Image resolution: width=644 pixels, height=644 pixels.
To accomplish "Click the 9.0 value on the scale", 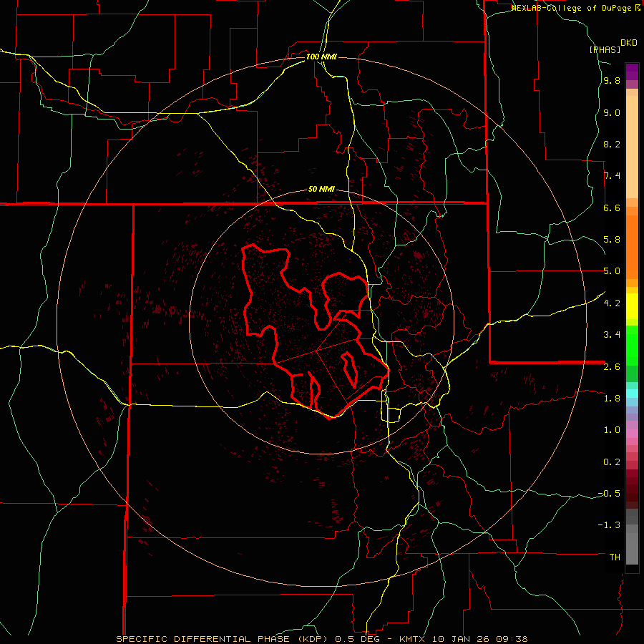I will [x=612, y=112].
